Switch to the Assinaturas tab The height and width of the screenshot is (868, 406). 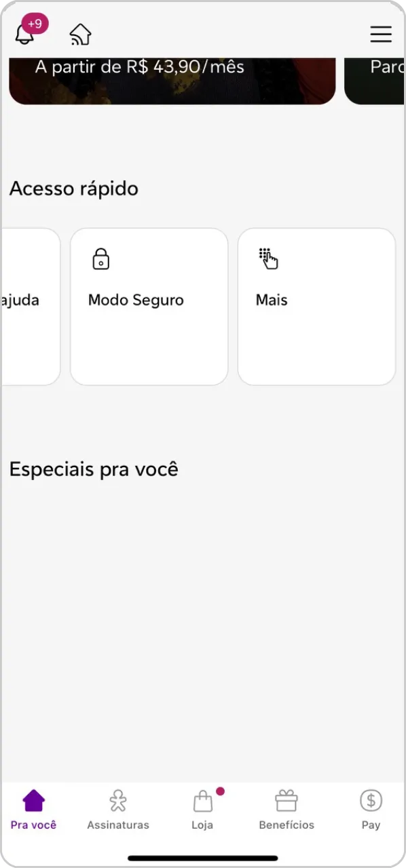pos(117,808)
